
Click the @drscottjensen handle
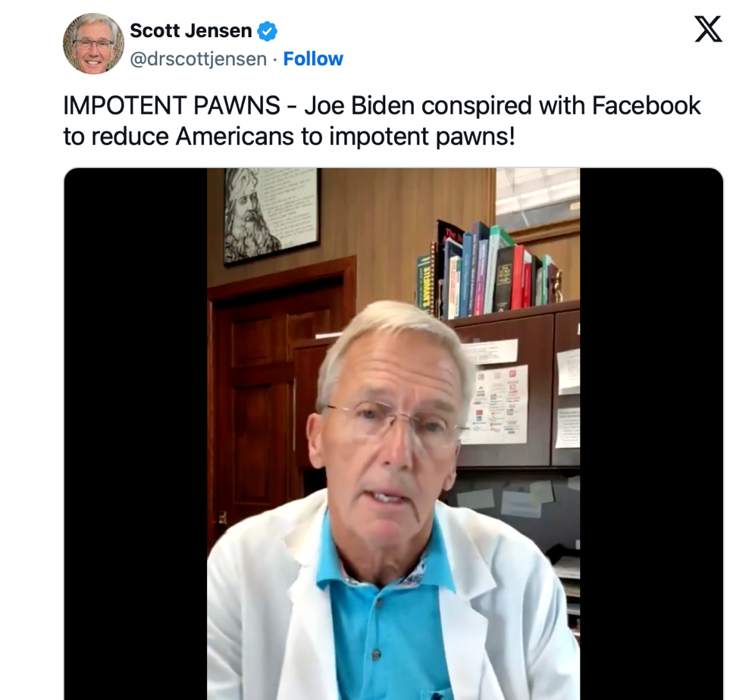tap(198, 59)
